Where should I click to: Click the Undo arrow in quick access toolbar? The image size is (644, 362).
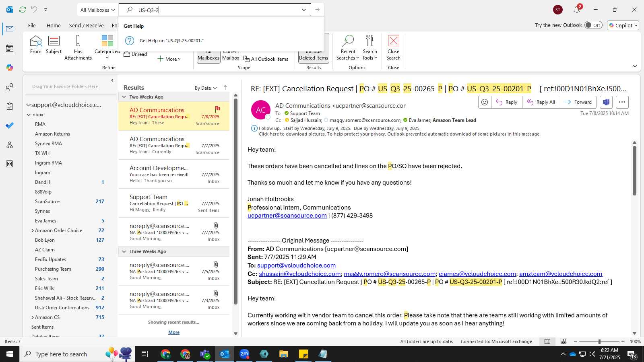coord(34,10)
